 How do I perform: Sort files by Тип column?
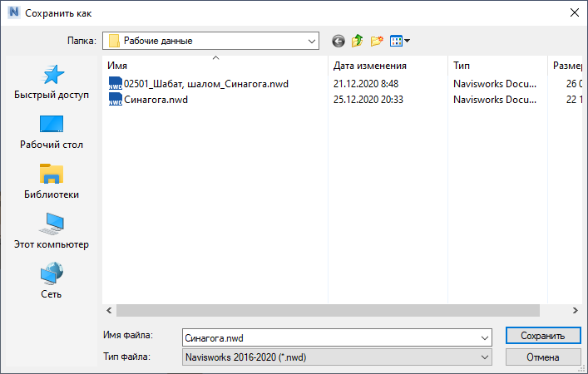pos(462,65)
